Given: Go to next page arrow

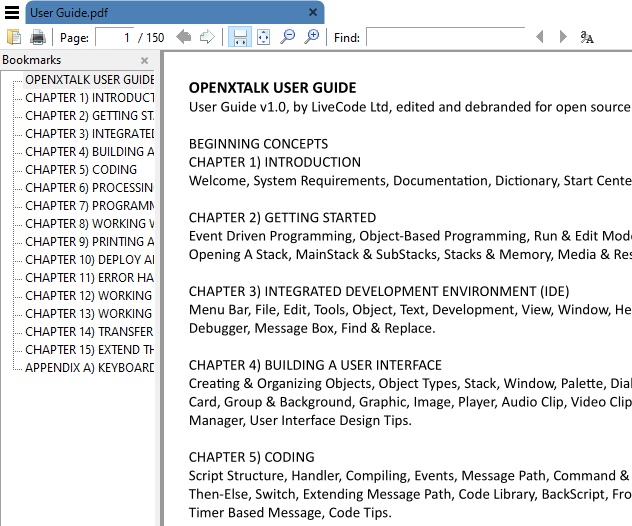Looking at the screenshot, I should pyautogui.click(x=207, y=37).
